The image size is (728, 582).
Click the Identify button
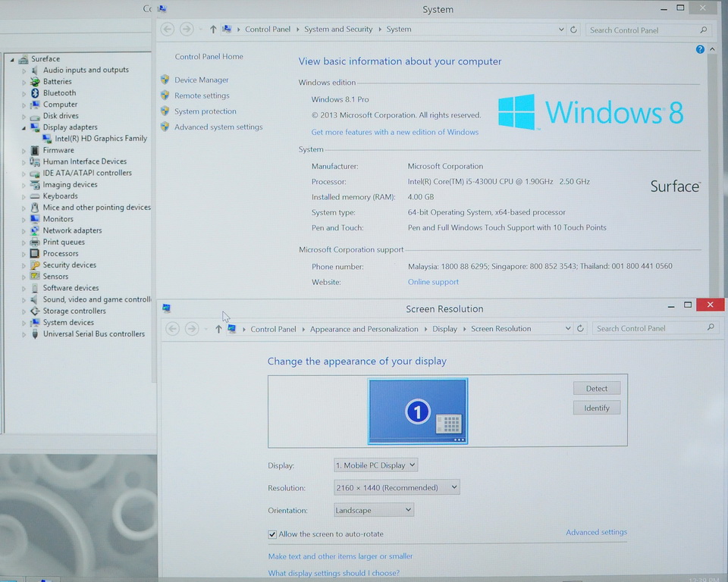tap(597, 408)
